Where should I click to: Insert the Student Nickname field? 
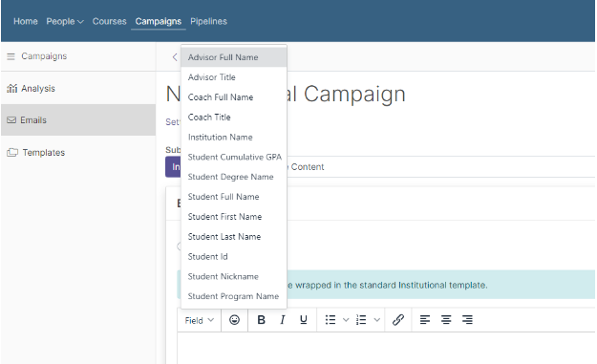pos(234,276)
